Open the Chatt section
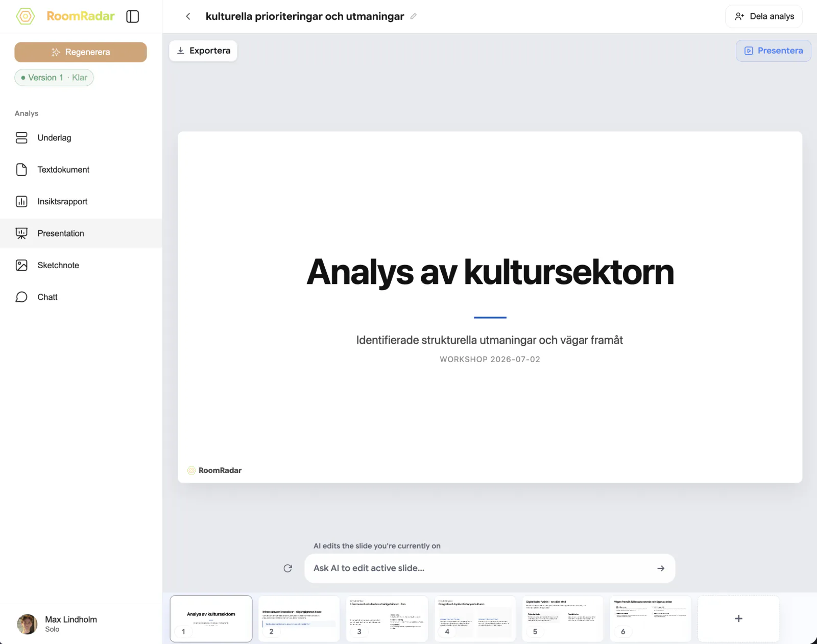The width and height of the screenshot is (817, 644). (x=81, y=297)
